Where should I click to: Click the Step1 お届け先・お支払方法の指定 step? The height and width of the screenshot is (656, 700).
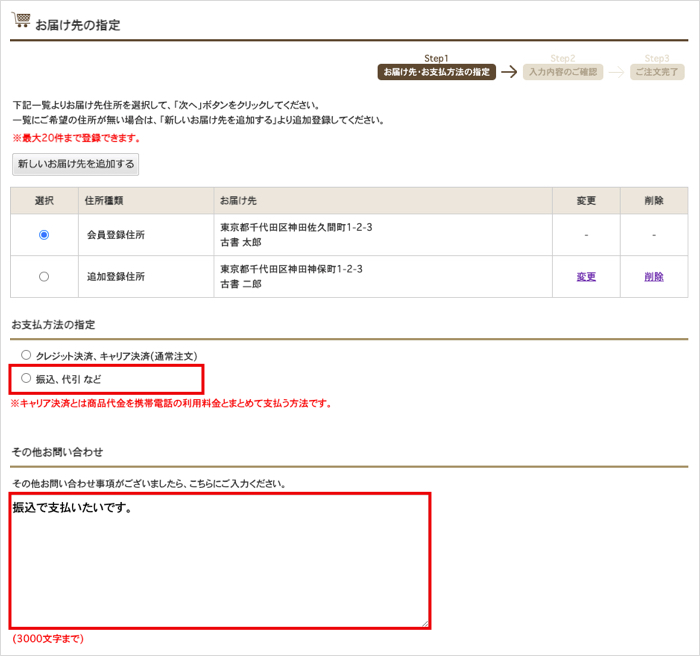coord(437,72)
